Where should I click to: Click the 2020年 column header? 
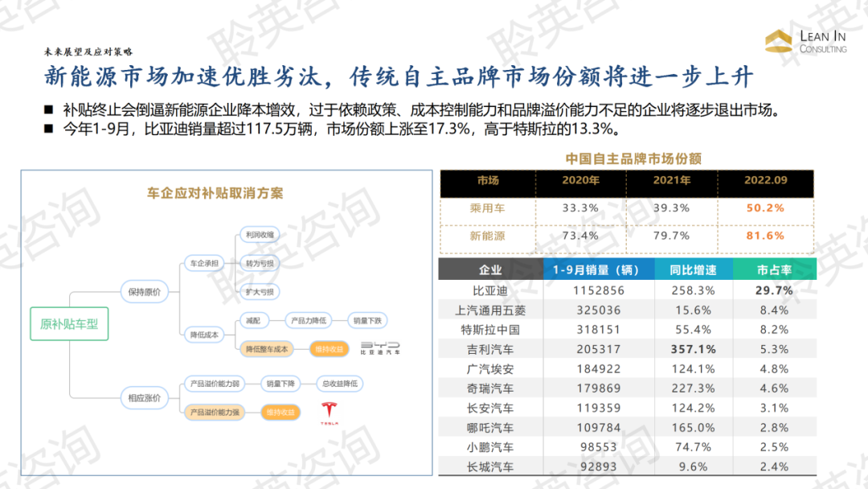(581, 180)
